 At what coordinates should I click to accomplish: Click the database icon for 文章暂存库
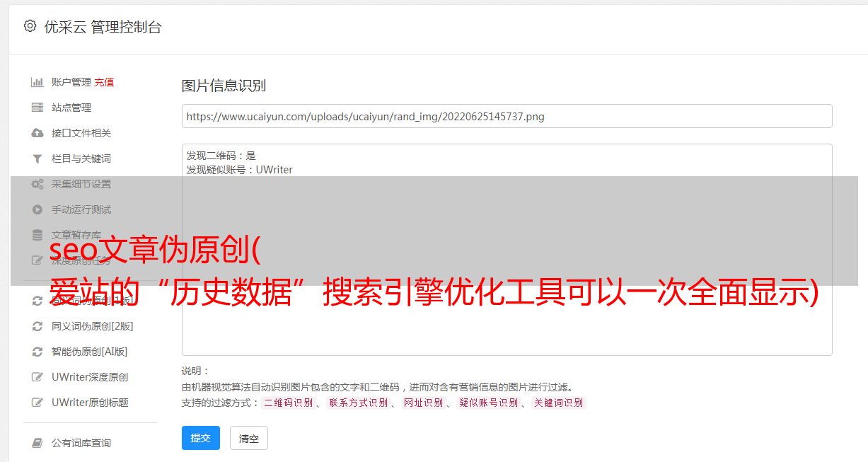coord(37,235)
